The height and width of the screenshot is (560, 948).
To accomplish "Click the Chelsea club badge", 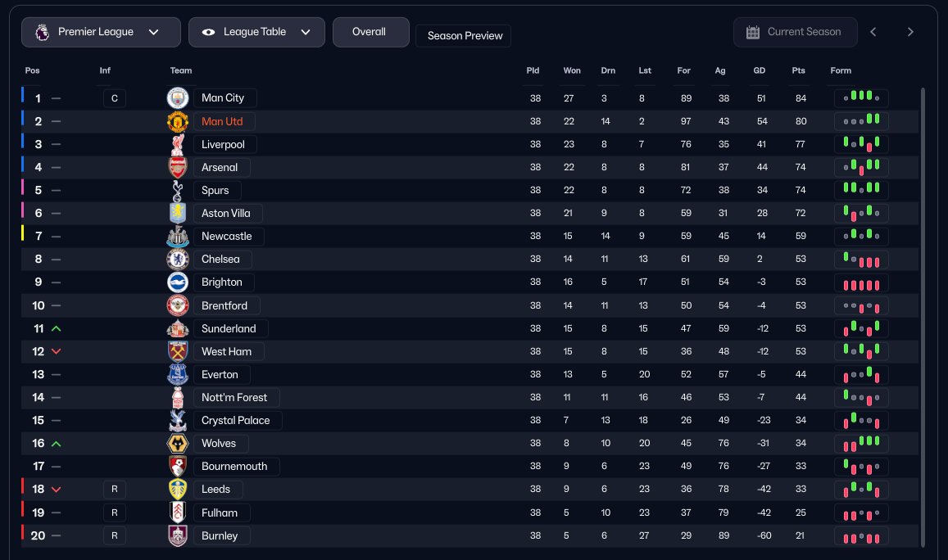I will [x=177, y=260].
